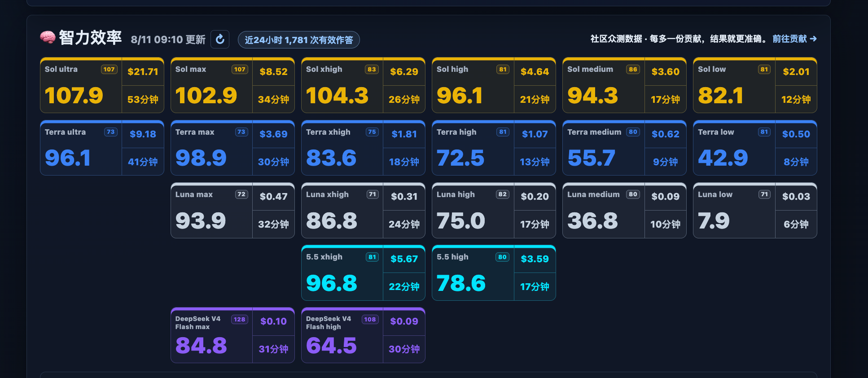Image resolution: width=868 pixels, height=378 pixels.
Task: Click the Luna low score 7.9
Action: click(714, 221)
